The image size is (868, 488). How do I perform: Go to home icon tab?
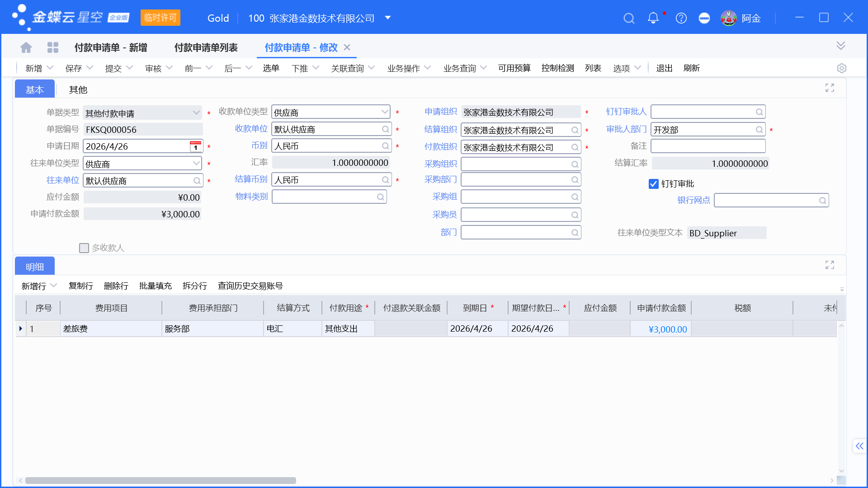pyautogui.click(x=26, y=47)
